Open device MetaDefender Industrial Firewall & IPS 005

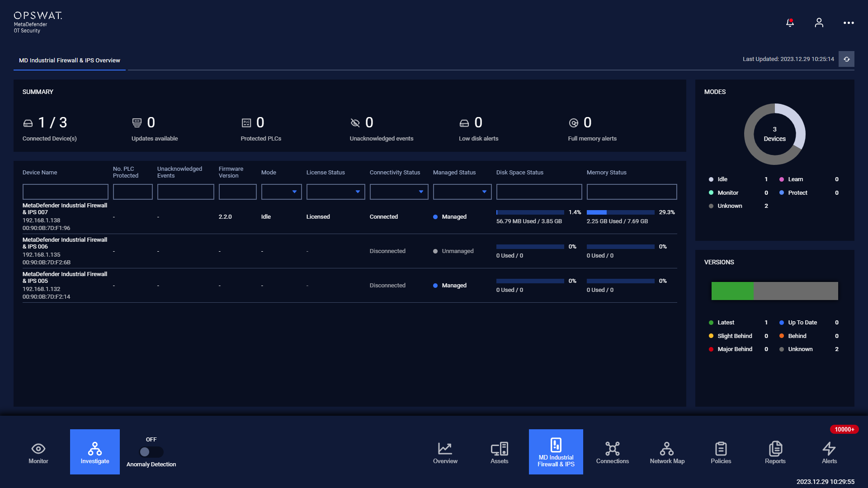65,277
